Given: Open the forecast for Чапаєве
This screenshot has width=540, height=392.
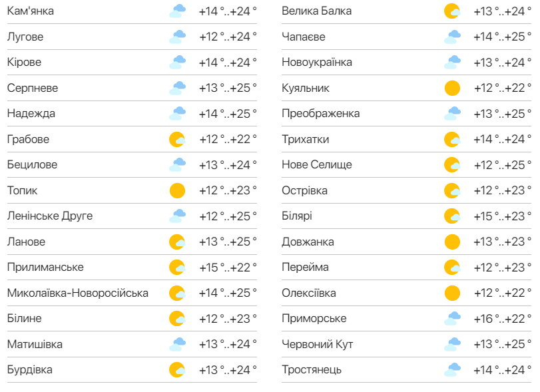Looking at the screenshot, I should coord(300,37).
